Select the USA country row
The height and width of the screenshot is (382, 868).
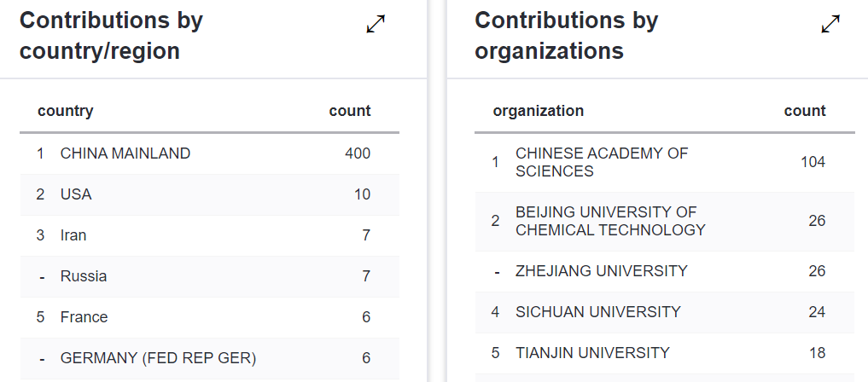[76, 194]
